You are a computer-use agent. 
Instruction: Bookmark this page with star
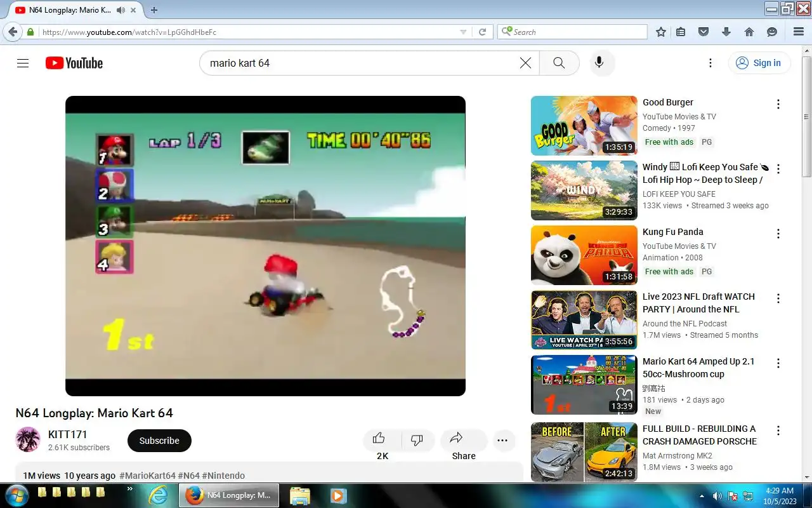pos(661,32)
